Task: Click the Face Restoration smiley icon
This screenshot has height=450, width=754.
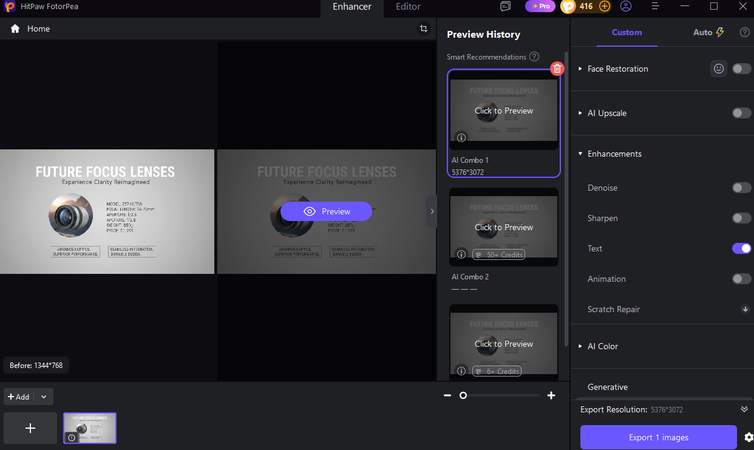Action: coord(718,69)
